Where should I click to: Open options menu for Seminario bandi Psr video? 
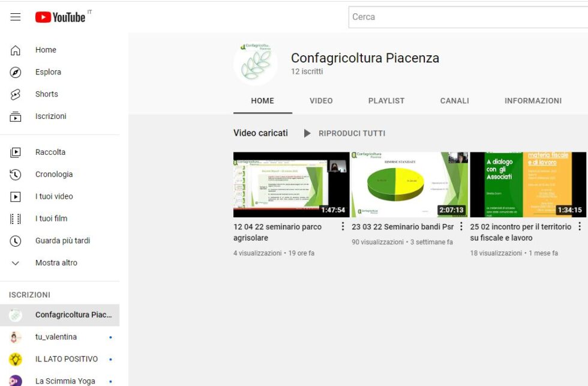coord(461,226)
